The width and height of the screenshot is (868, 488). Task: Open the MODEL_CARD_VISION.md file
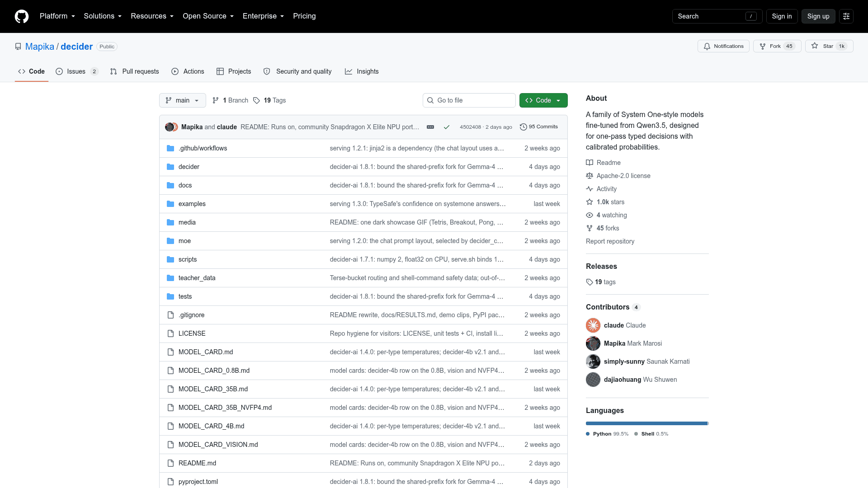point(218,445)
